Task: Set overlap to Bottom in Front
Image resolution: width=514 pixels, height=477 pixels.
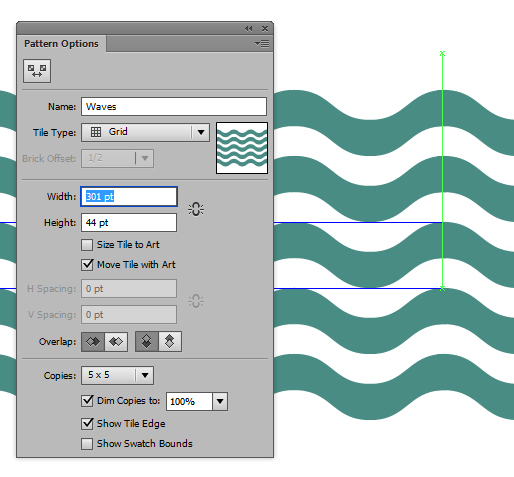Action: [x=170, y=342]
